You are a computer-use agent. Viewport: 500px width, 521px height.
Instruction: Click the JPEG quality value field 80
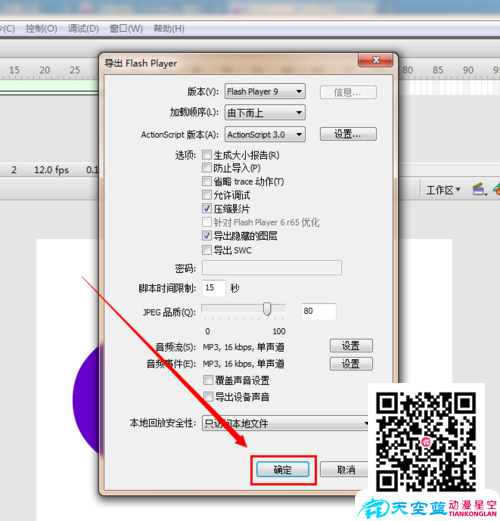[x=318, y=311]
